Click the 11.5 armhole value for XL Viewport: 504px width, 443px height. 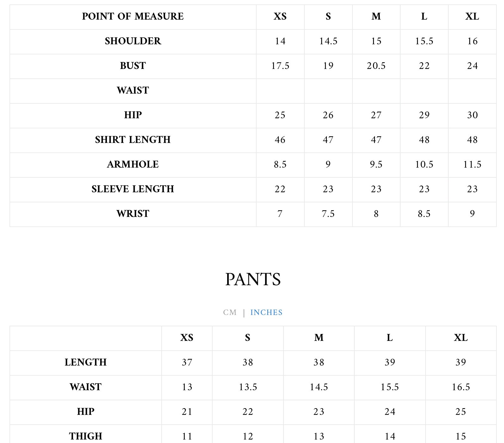472,164
